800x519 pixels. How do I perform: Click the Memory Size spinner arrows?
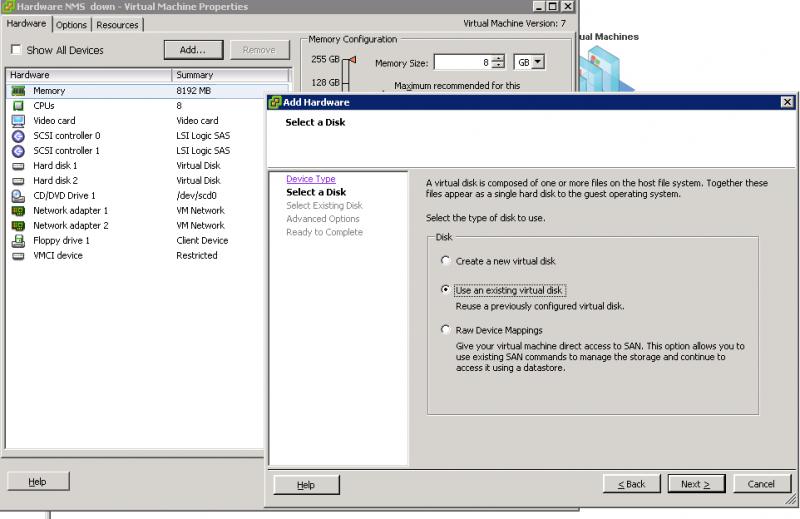coord(498,63)
